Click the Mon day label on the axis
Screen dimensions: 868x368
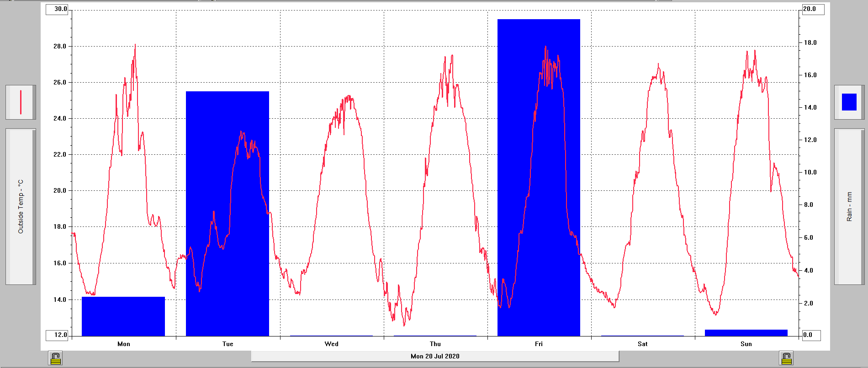123,344
